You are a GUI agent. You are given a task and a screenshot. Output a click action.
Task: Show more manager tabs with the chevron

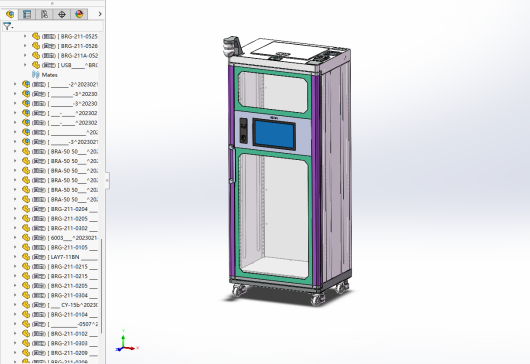pos(100,14)
